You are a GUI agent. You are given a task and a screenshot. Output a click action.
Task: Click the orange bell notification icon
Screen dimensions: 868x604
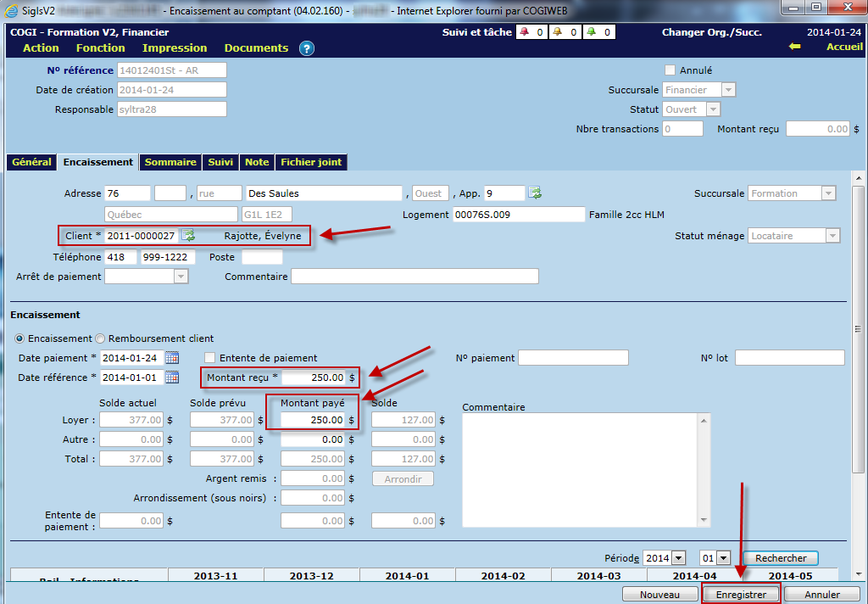[x=557, y=32]
